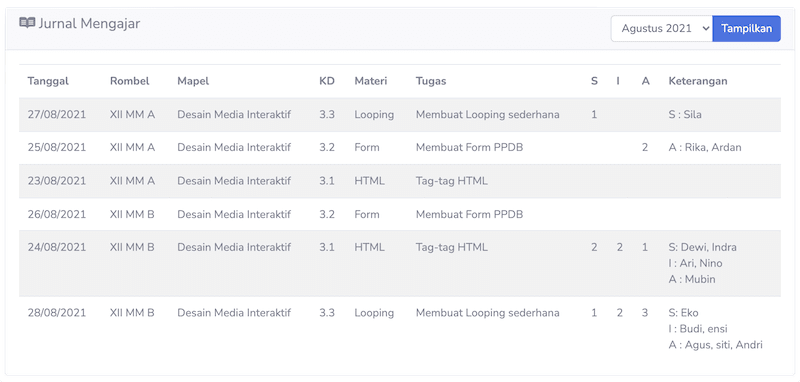The image size is (800, 382).
Task: Click Looping materi in the 27/08/2021 row
Action: click(x=374, y=115)
